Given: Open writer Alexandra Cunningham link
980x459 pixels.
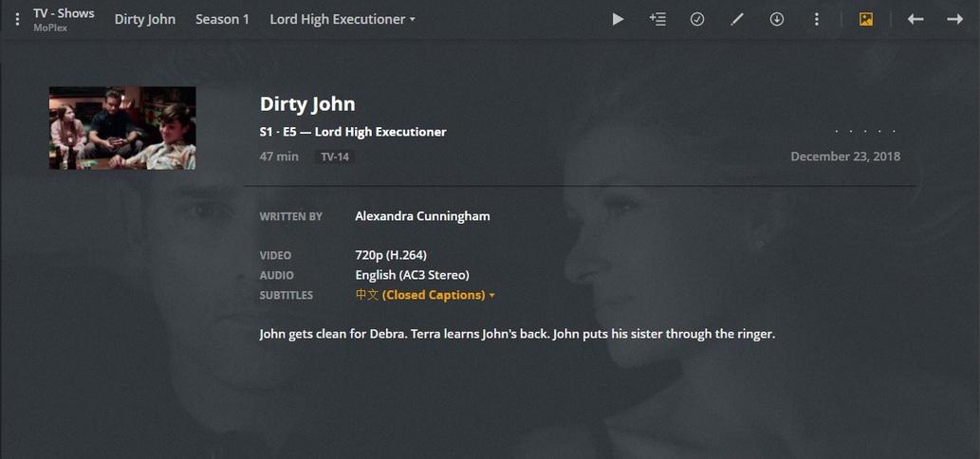Looking at the screenshot, I should pyautogui.click(x=422, y=216).
